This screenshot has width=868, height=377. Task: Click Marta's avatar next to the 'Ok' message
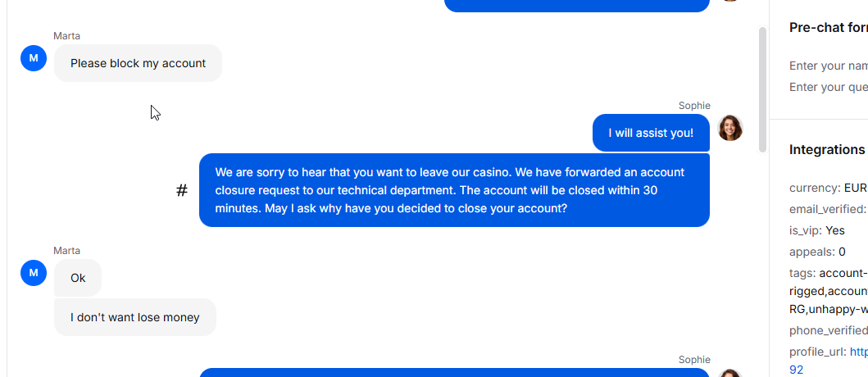pos(34,273)
